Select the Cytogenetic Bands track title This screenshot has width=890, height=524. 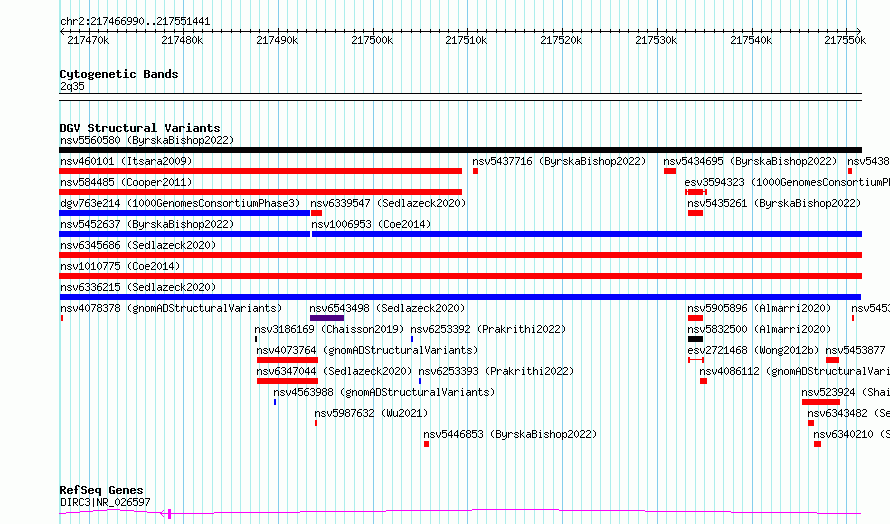coord(119,74)
